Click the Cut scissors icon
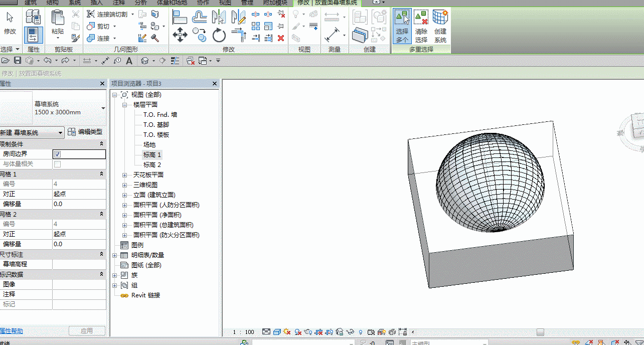 pos(76,14)
